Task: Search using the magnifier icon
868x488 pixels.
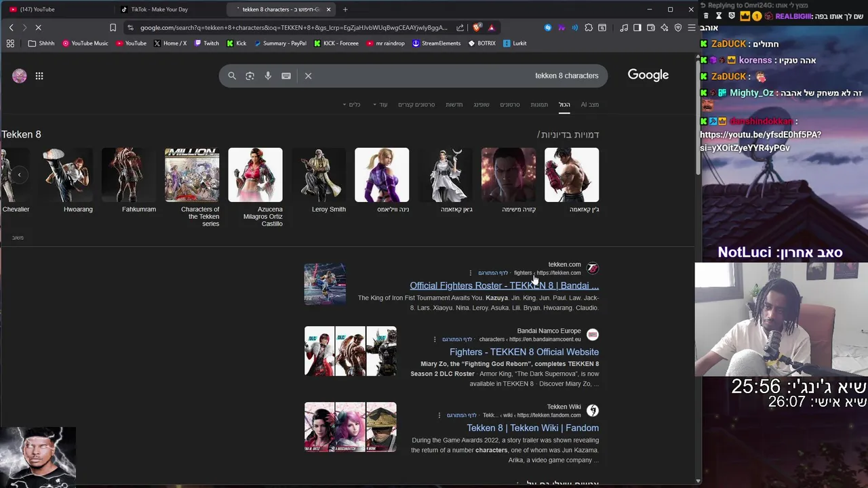Action: click(232, 76)
